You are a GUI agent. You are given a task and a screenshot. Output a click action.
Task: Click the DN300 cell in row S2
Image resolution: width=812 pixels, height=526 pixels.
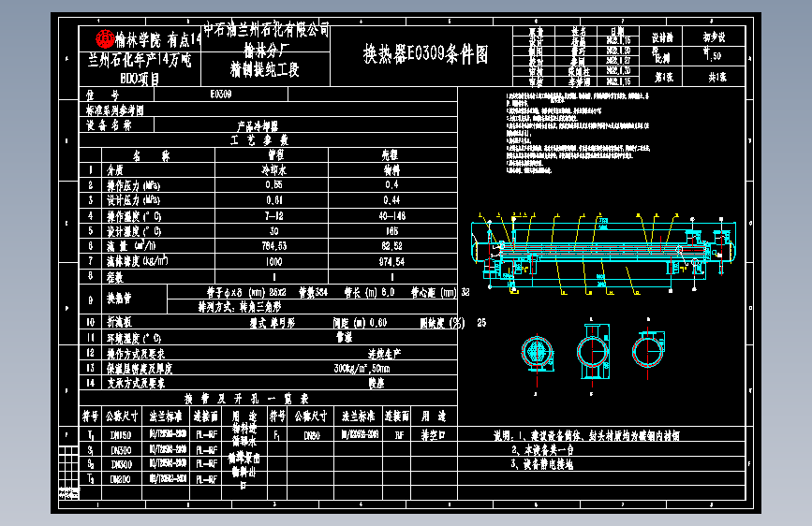pos(121,464)
